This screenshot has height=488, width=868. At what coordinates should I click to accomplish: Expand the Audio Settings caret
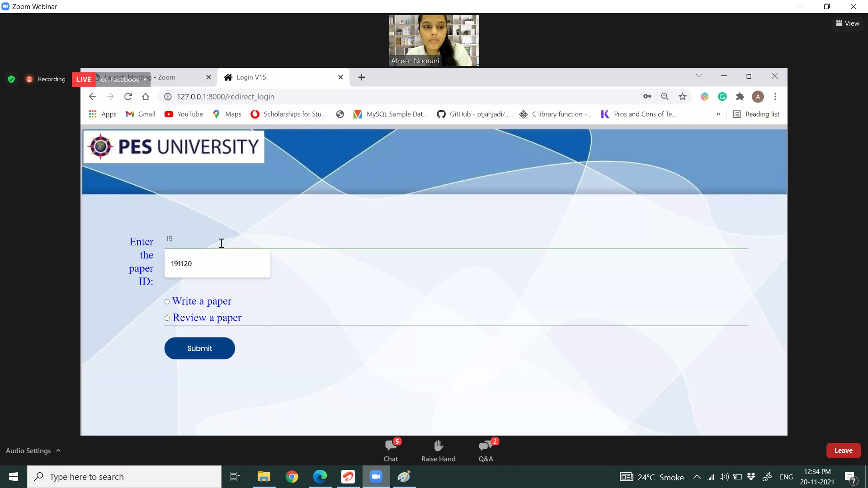pos(58,450)
